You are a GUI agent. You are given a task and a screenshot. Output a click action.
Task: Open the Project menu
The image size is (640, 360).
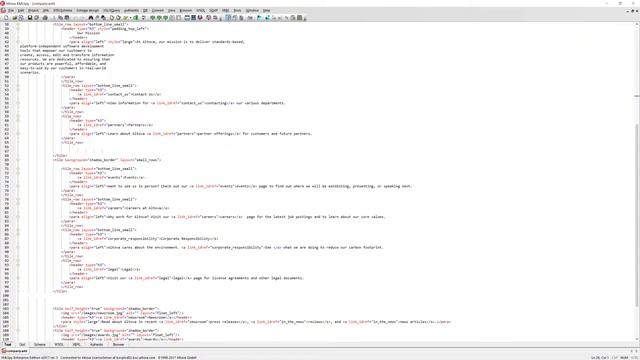33,10
